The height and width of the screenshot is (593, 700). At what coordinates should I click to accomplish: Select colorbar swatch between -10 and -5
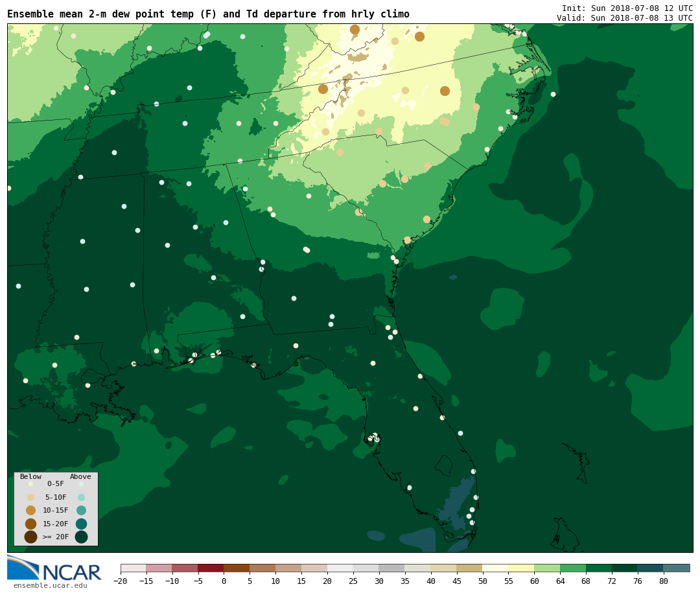185,568
